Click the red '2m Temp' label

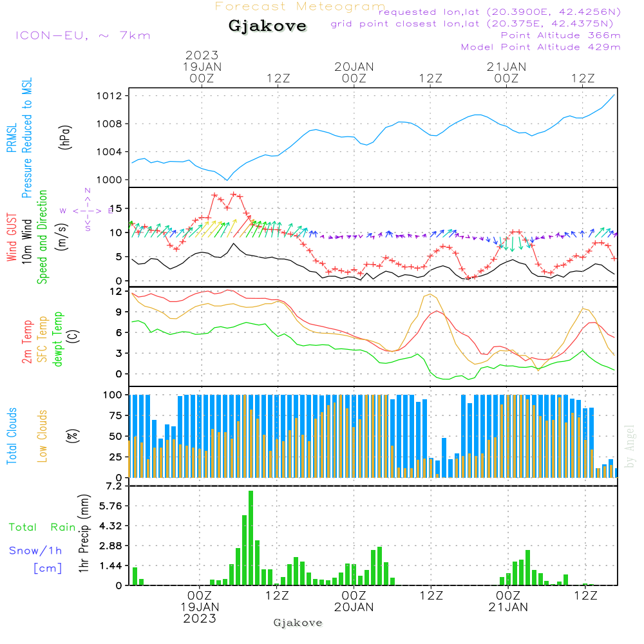pos(26,342)
